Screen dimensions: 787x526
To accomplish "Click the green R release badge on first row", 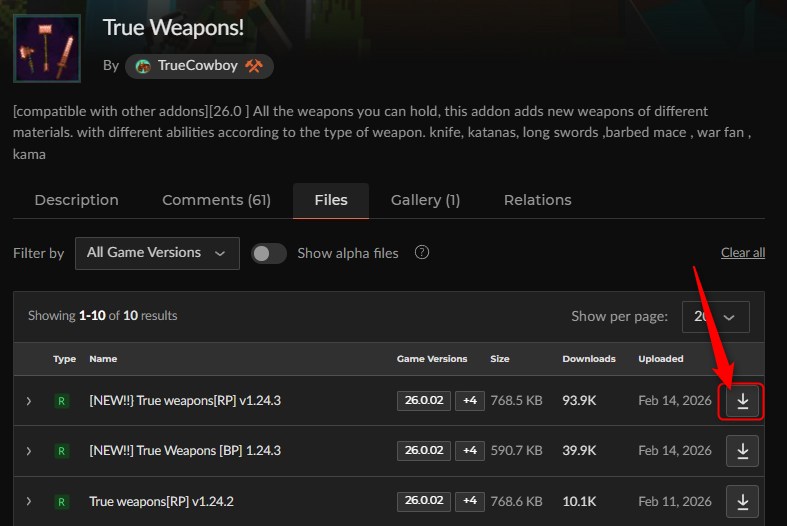I will 61,401.
